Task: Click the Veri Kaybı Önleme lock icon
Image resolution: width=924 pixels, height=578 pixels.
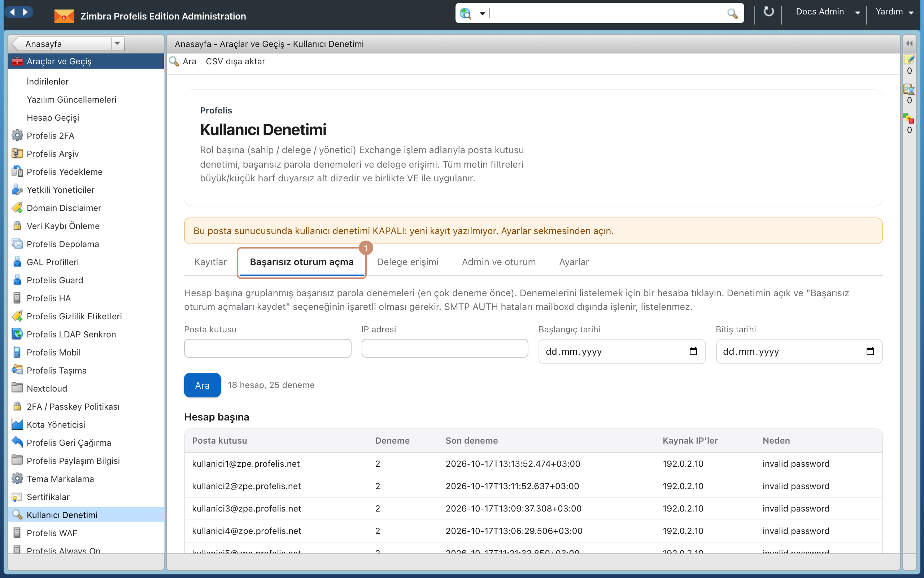Action: click(17, 225)
